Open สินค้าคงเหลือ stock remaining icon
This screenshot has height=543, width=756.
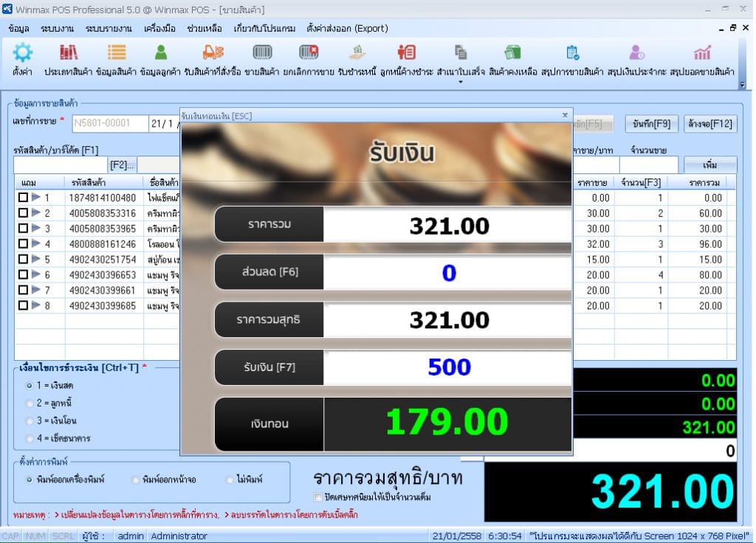[x=512, y=52]
